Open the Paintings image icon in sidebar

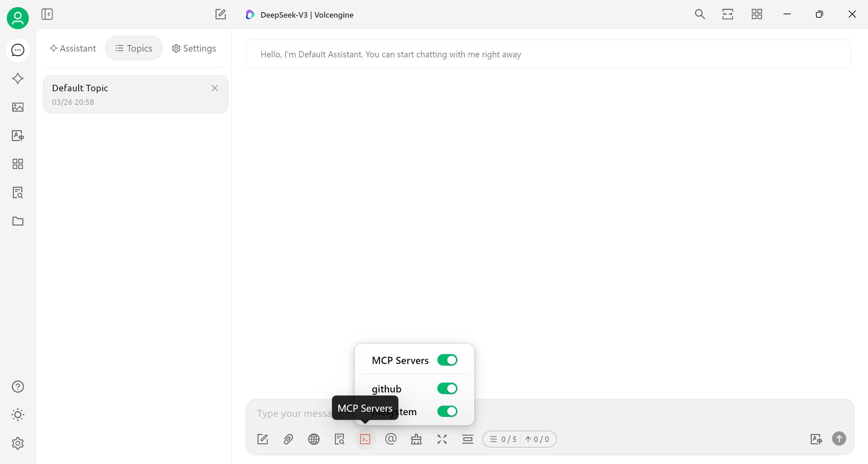[18, 107]
